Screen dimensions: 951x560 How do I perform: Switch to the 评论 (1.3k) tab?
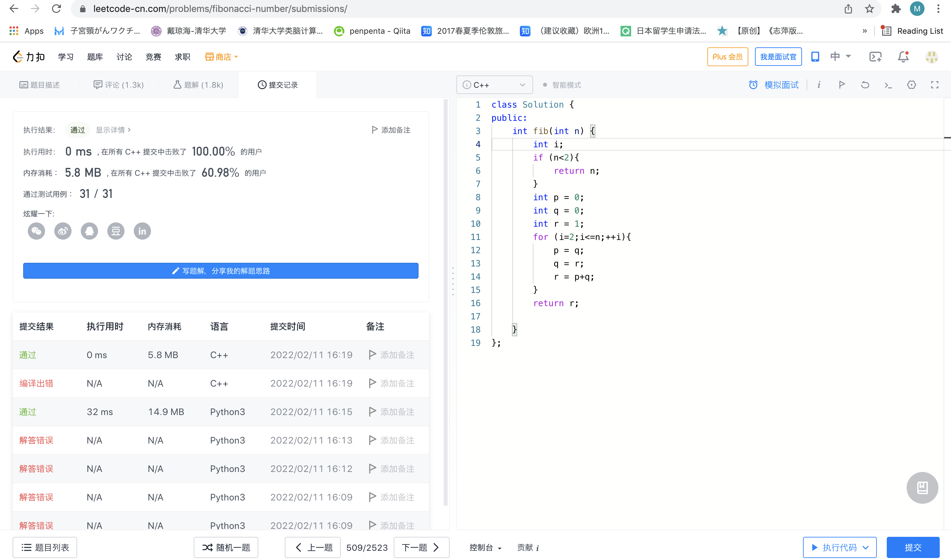(x=119, y=85)
